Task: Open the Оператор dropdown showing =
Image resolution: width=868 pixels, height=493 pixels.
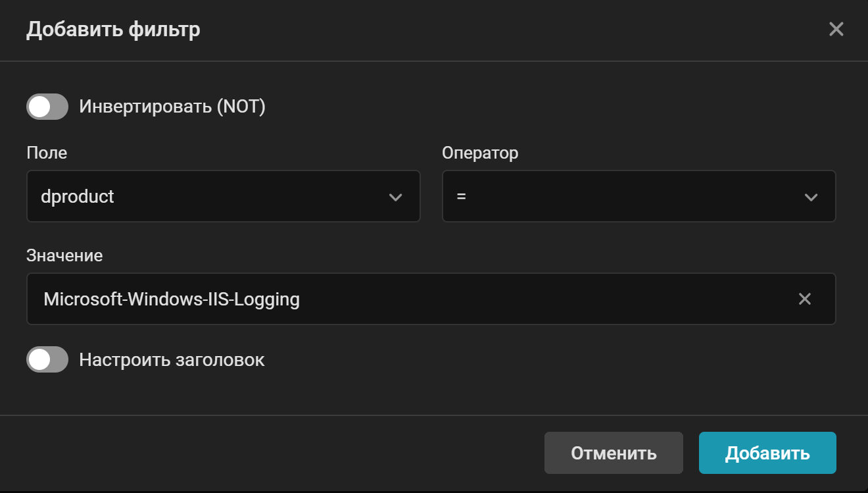Action: 639,196
